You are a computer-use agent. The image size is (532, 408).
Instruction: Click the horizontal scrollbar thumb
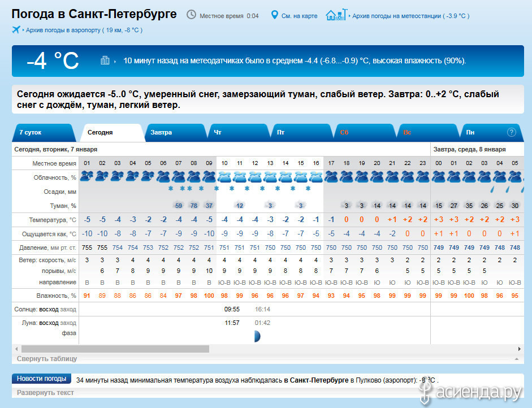point(115,349)
